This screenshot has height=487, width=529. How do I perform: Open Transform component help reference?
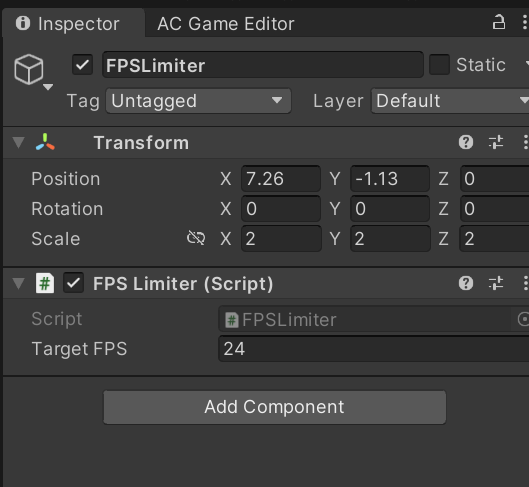pyautogui.click(x=466, y=142)
